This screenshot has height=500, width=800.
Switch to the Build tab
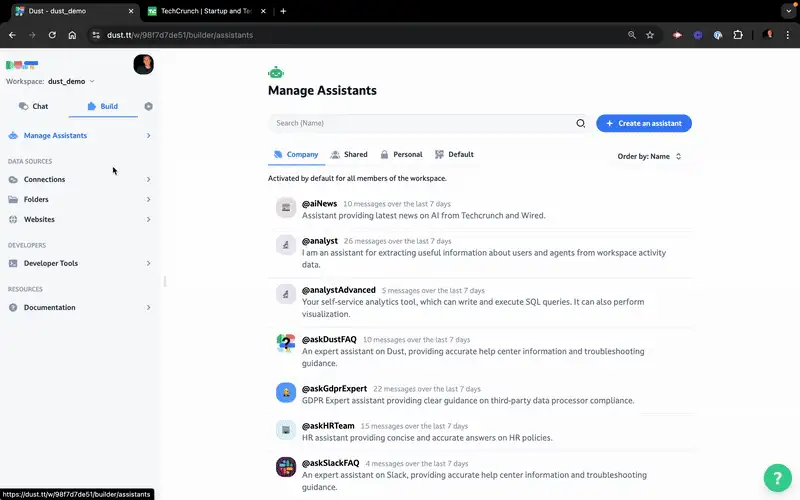(103, 106)
